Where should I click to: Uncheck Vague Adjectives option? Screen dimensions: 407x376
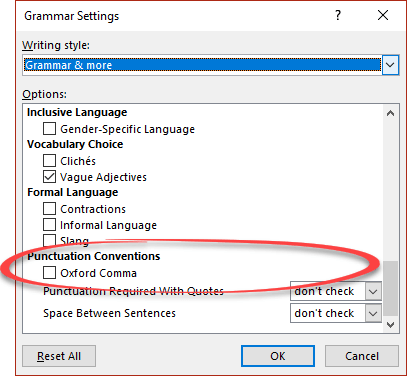coord(49,177)
